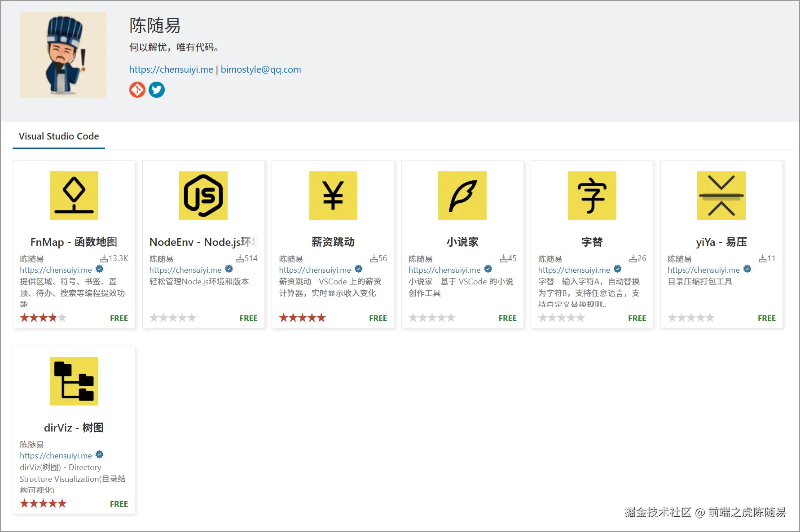800x532 pixels.
Task: Open the 字替 extension icon
Action: (592, 196)
